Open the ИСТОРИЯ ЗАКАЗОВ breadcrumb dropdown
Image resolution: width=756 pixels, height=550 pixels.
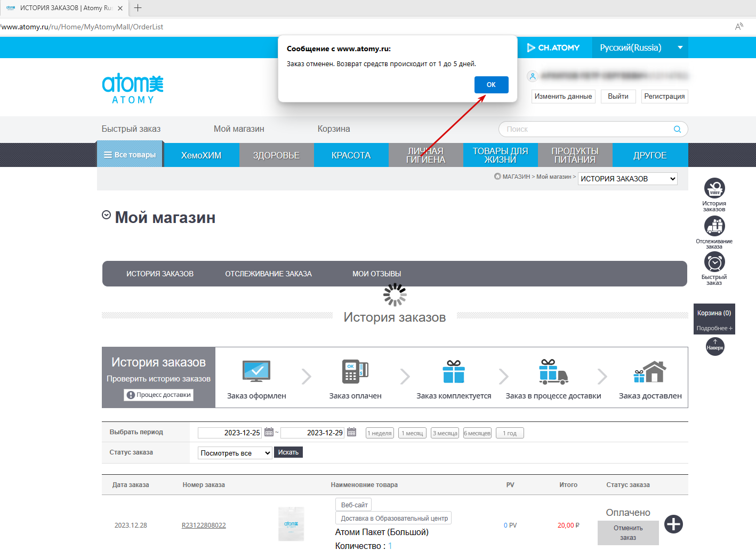628,179
